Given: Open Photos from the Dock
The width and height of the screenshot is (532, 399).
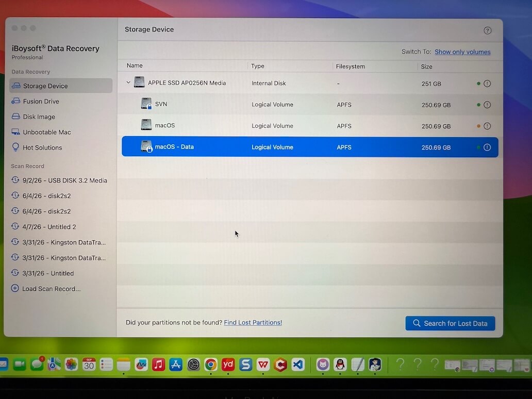Looking at the screenshot, I should coord(71,364).
